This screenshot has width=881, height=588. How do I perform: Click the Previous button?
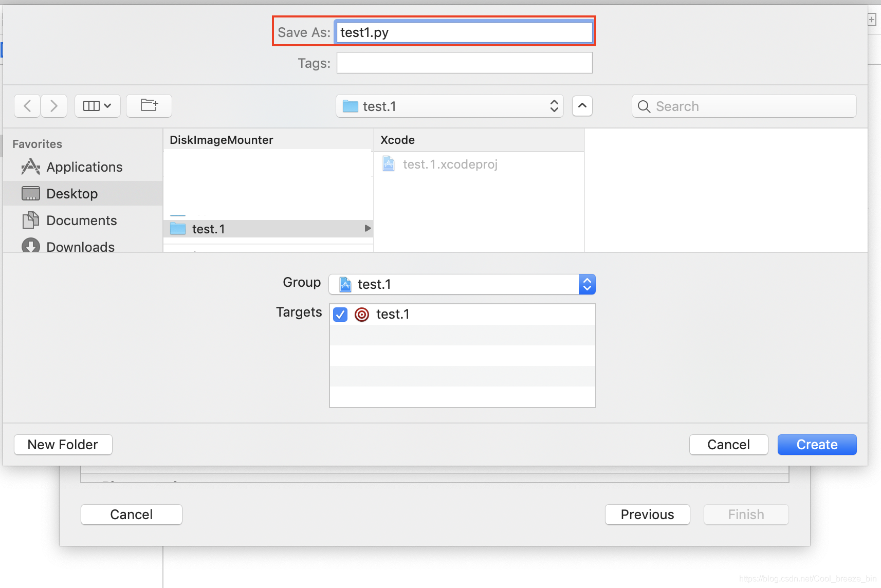pos(647,514)
